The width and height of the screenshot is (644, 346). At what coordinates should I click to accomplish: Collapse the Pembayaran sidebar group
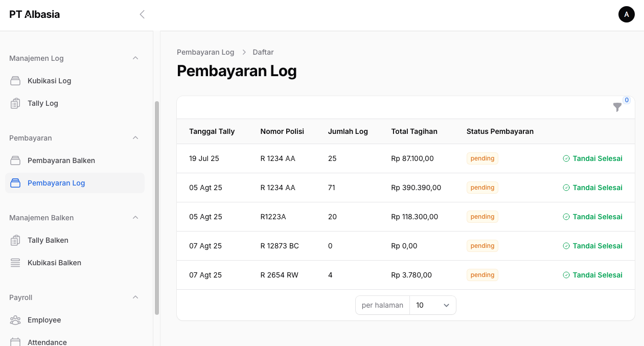click(135, 138)
